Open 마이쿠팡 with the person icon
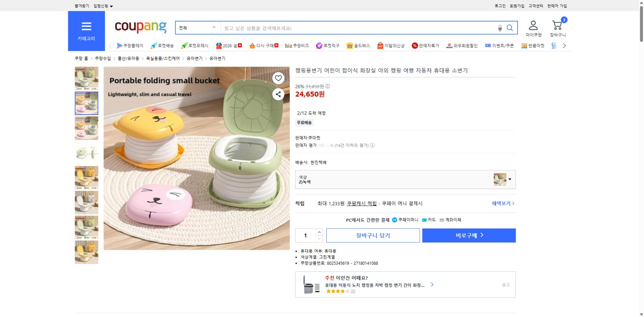This screenshot has height=317, width=644. tap(534, 24)
